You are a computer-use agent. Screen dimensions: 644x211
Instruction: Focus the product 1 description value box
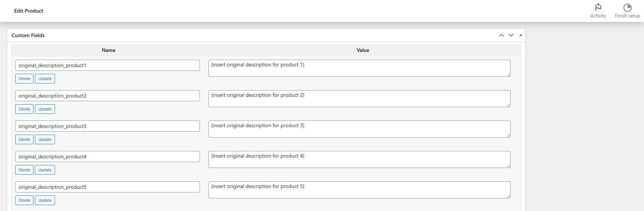359,68
